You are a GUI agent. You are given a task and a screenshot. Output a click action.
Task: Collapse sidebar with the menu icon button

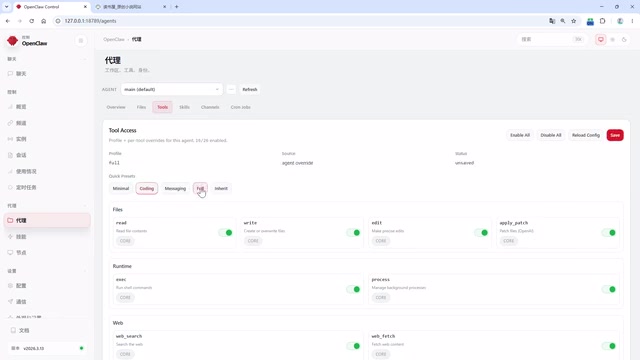tap(81, 40)
